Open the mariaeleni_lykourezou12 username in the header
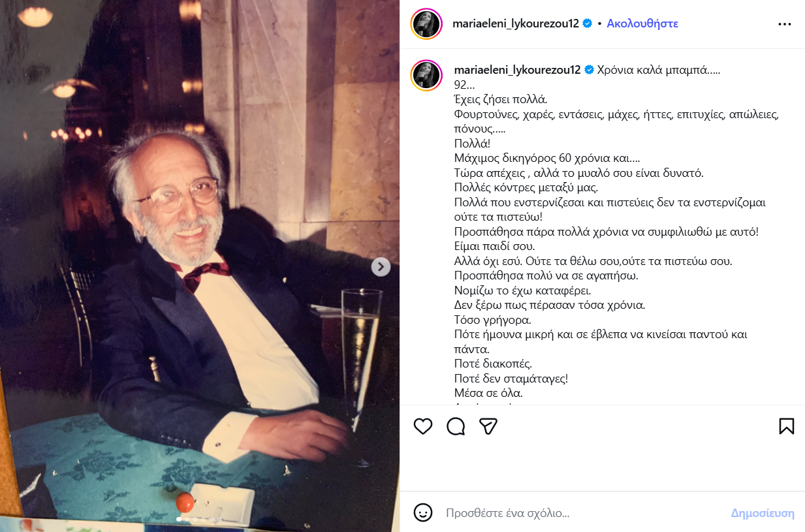 pyautogui.click(x=515, y=23)
